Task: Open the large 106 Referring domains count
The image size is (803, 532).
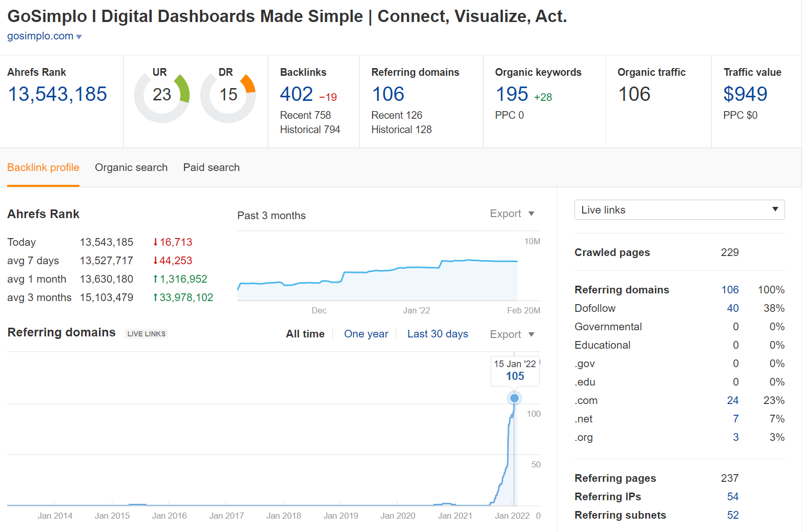Action: coord(388,94)
